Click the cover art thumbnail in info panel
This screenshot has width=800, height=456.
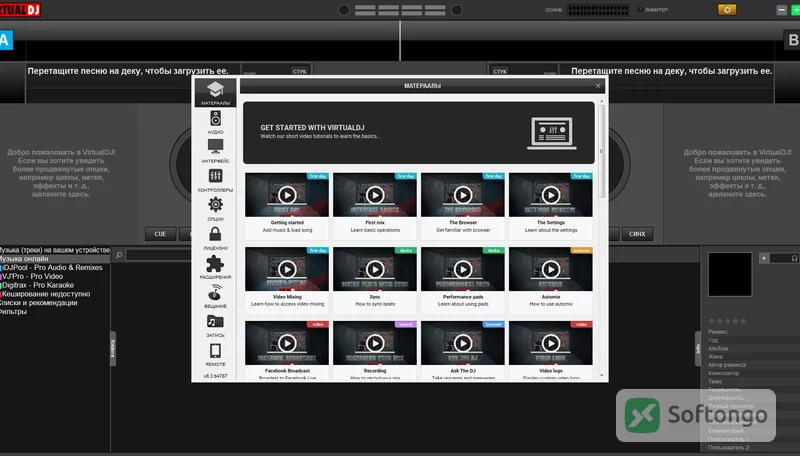(x=730, y=274)
